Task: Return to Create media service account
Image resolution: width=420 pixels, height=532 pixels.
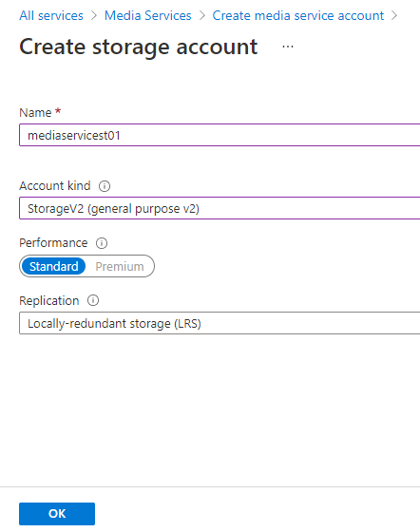Action: pyautogui.click(x=298, y=15)
